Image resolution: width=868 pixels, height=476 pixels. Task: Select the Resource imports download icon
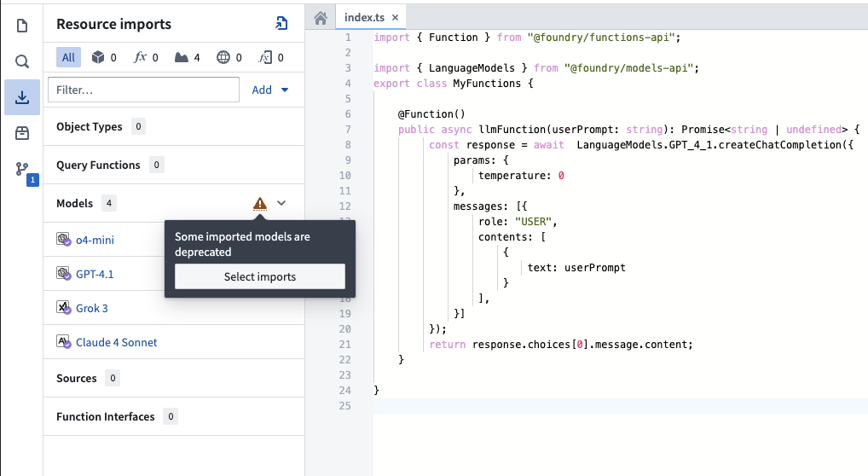(x=22, y=97)
